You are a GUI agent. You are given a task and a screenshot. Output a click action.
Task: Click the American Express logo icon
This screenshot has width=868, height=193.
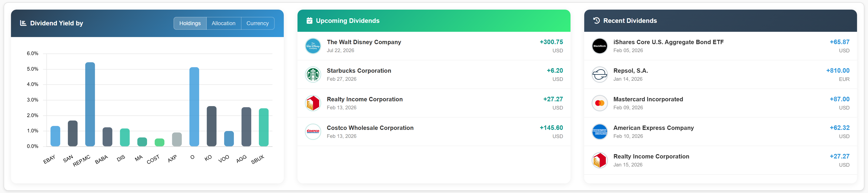[x=600, y=132]
